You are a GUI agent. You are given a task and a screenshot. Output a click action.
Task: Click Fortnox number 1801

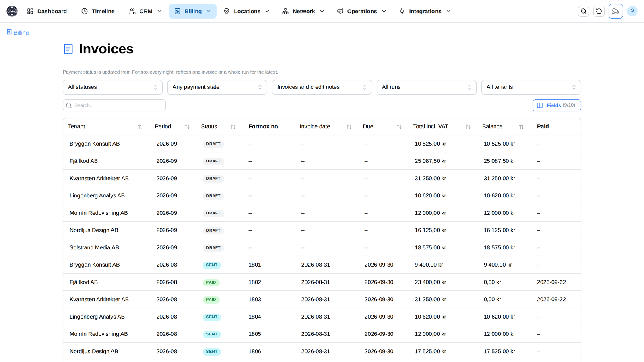tap(255, 265)
